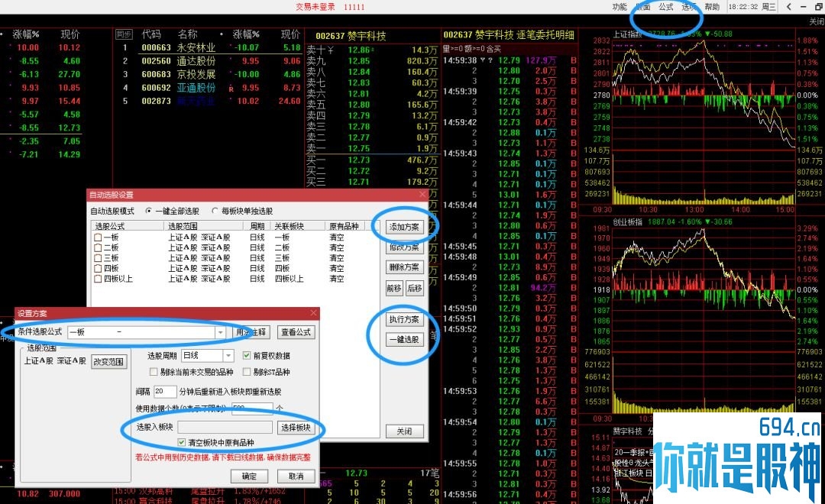
Task: Open the 公式 menu
Action: [x=665, y=7]
